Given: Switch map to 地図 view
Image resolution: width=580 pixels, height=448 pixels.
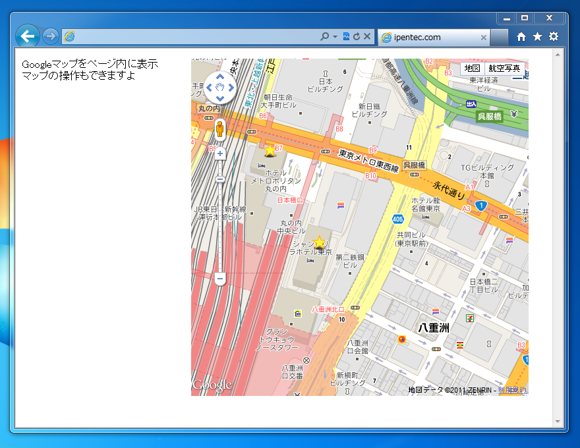Looking at the screenshot, I should pos(472,68).
